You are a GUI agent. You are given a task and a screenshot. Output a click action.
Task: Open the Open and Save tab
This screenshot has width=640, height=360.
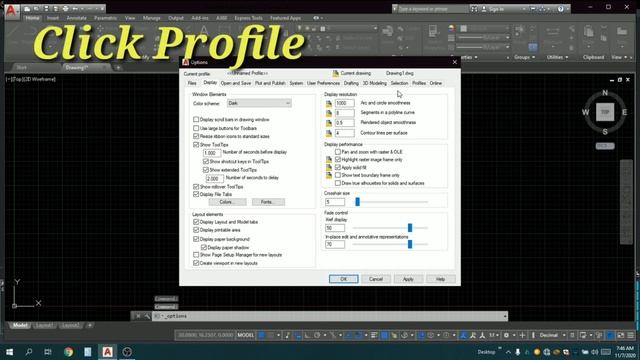(x=236, y=83)
